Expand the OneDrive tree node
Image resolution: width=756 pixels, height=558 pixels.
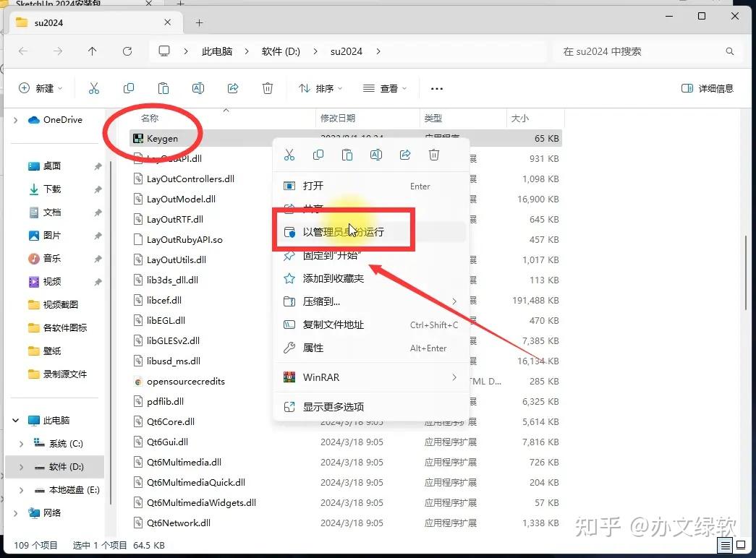[x=15, y=120]
